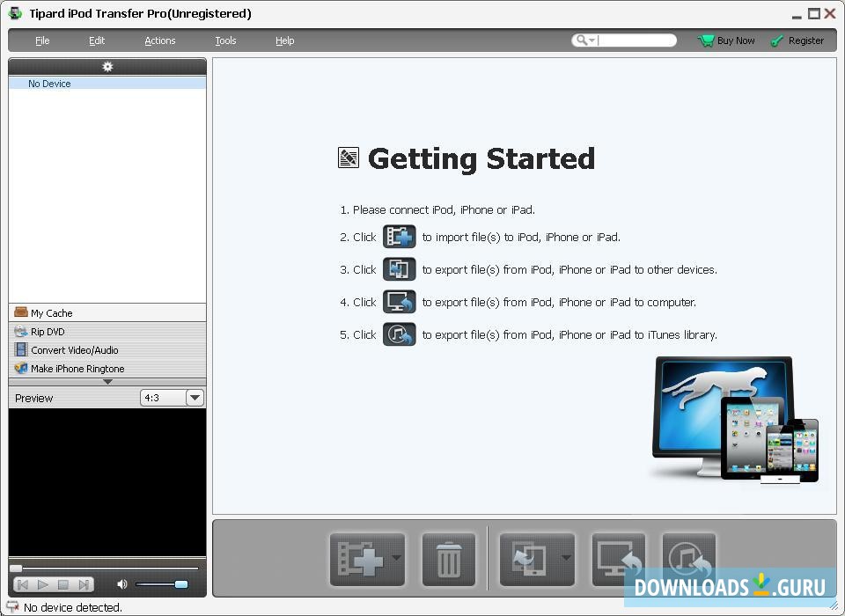Click the previous track button in the preview
845x616 pixels.
tap(23, 584)
